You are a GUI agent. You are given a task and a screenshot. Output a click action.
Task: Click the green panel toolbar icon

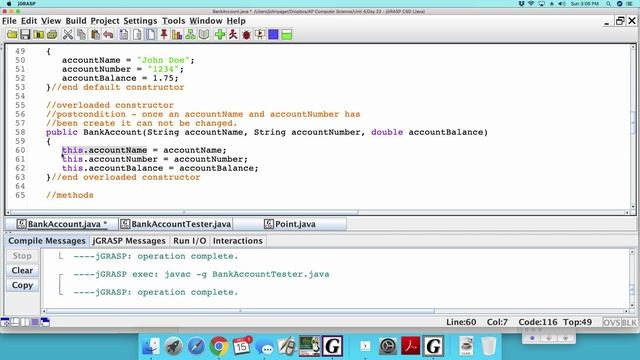pos(287,35)
